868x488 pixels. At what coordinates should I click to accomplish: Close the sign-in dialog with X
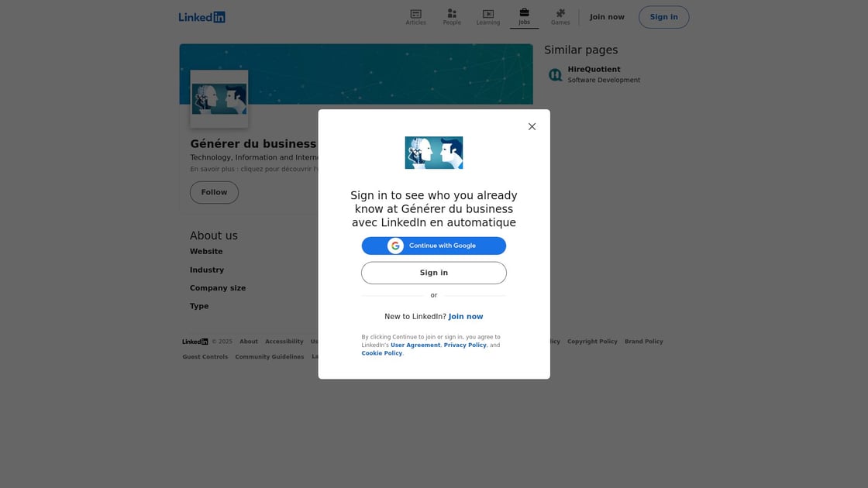(532, 127)
